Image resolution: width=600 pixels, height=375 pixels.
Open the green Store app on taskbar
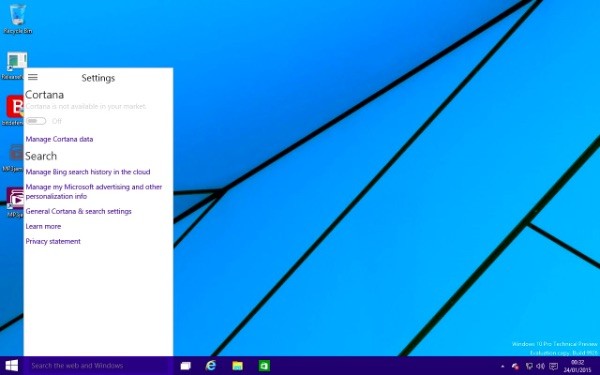pyautogui.click(x=264, y=366)
